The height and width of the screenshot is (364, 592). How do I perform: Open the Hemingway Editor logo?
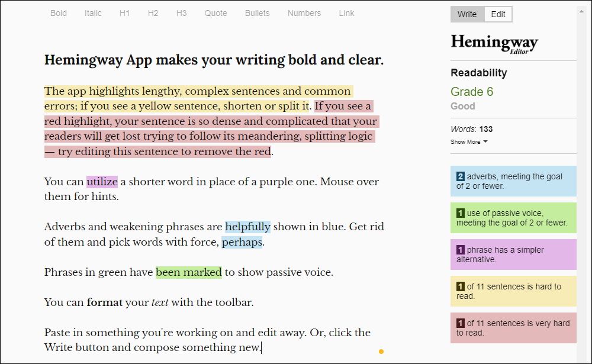[494, 44]
